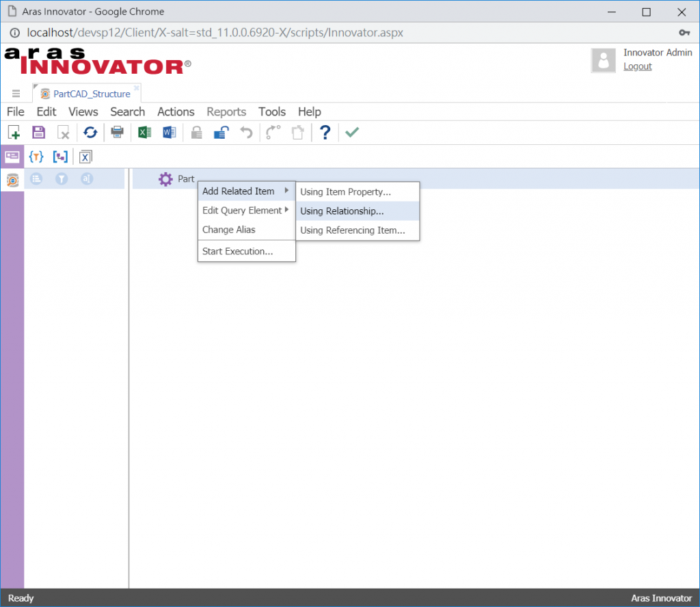Export to Excel icon
The height and width of the screenshot is (607, 700).
(x=144, y=132)
